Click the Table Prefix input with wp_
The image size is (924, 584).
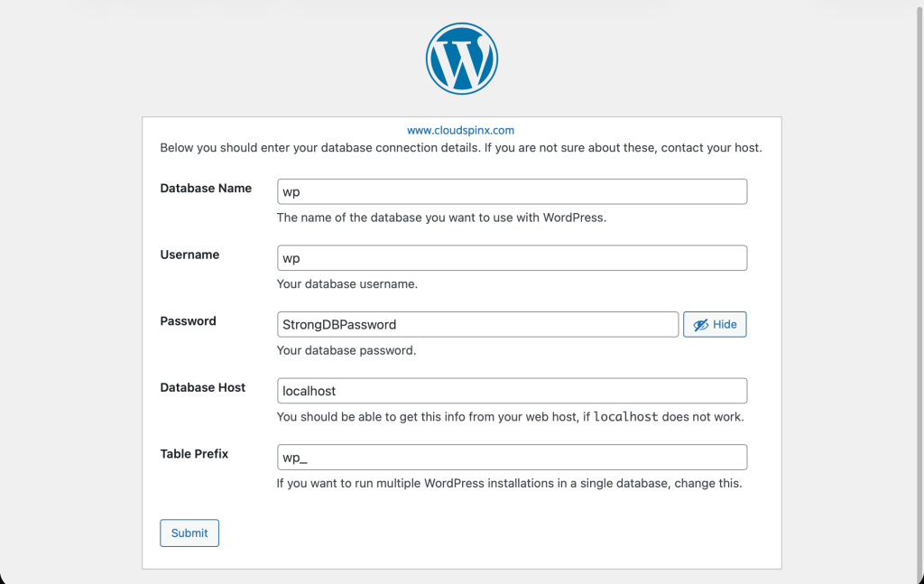[x=512, y=458]
